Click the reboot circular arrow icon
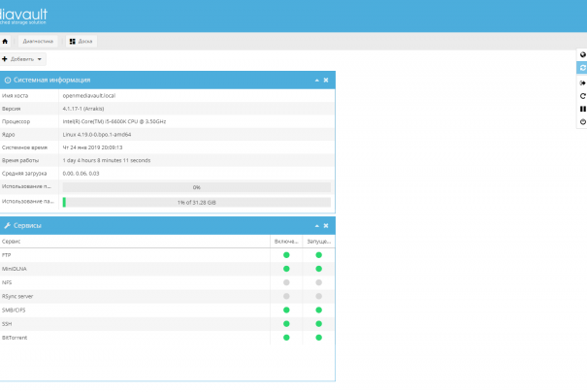The image size is (587, 392). 582,96
